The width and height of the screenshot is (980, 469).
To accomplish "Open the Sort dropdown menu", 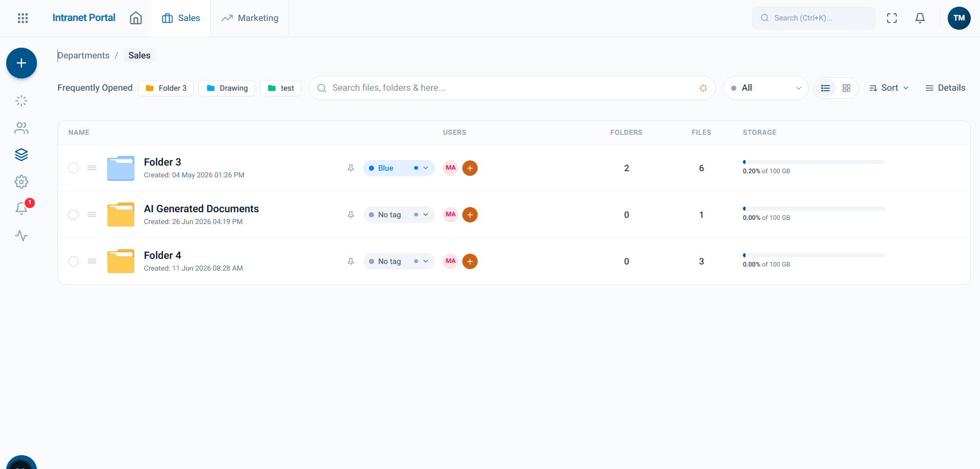I will coord(889,88).
